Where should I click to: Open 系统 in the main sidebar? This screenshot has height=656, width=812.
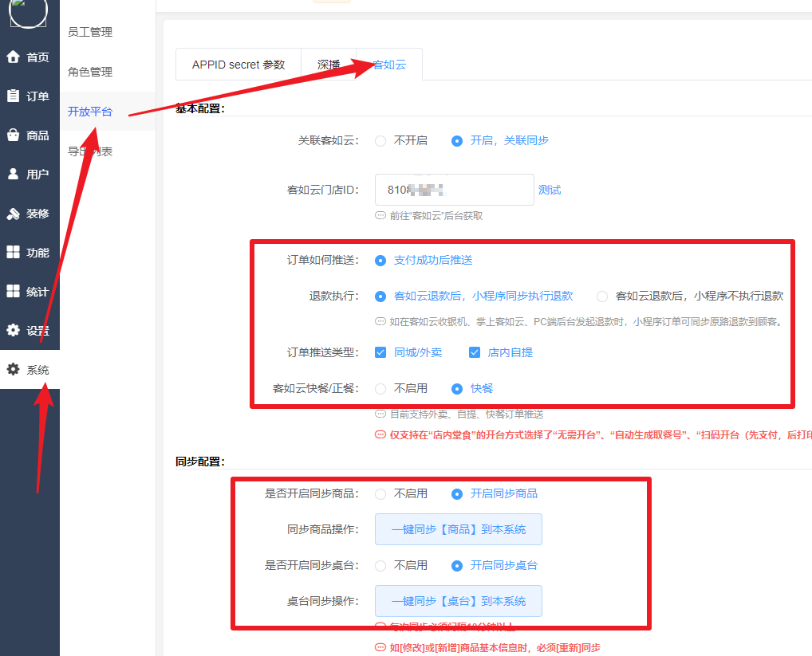(x=30, y=369)
